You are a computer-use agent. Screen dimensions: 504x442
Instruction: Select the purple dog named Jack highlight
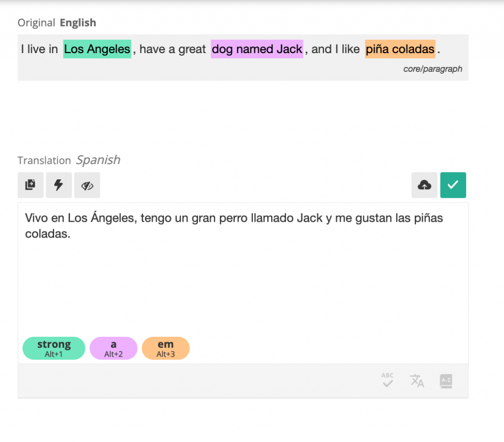click(x=257, y=49)
